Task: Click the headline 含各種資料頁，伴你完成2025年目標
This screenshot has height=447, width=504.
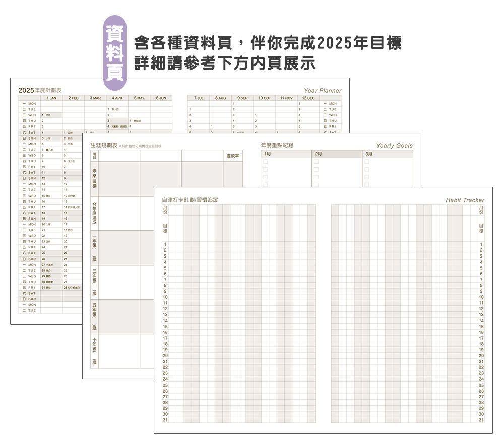Action: [x=268, y=43]
